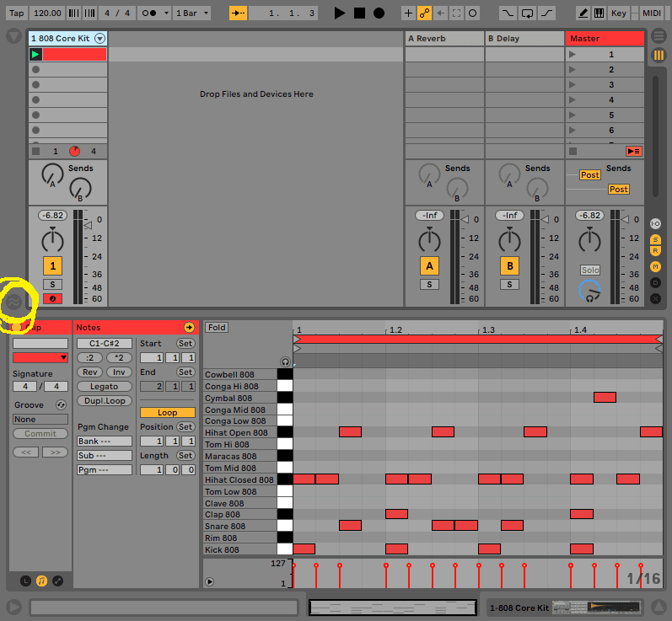672x621 pixels.
Task: Toggle the A Reverb track activator
Action: [429, 266]
